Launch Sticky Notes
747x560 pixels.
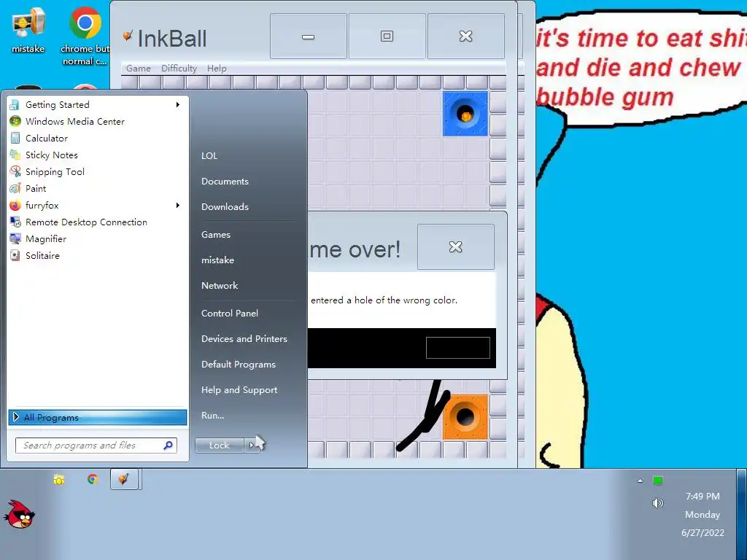97,155
